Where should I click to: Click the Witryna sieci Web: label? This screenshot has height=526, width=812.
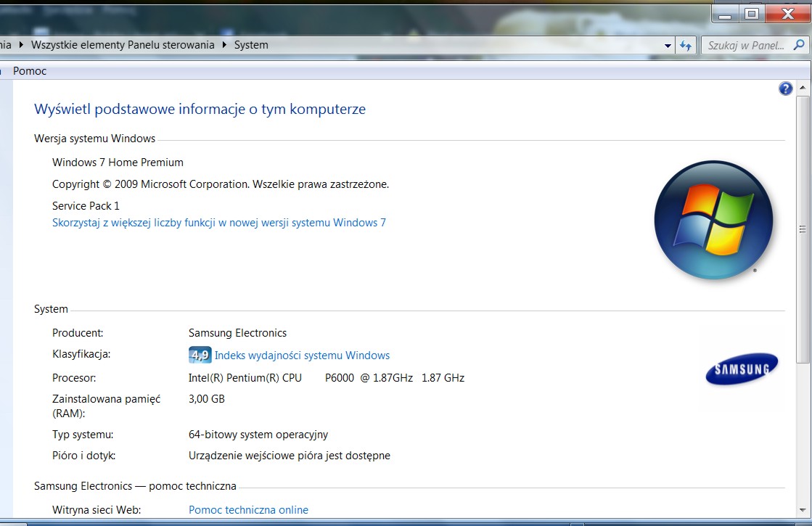tap(97, 509)
